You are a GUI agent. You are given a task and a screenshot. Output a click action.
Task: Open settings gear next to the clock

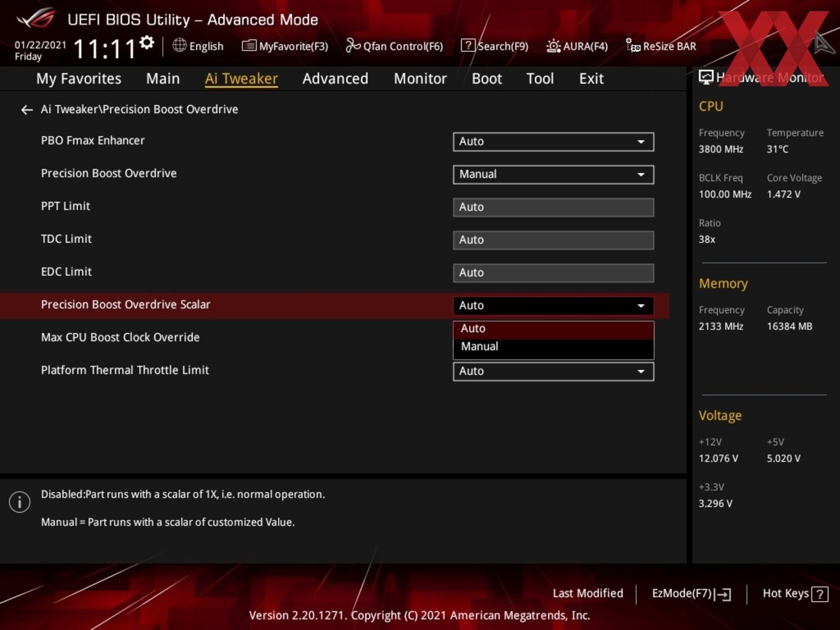point(146,43)
